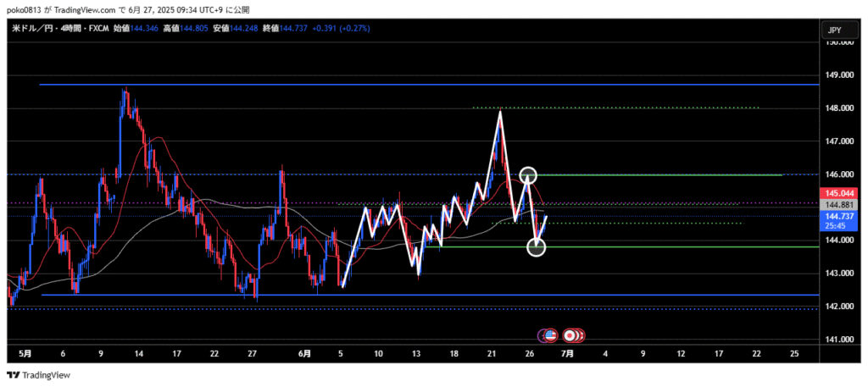Click the price peak of the white zigzag line
The height and width of the screenshot is (387, 868).
pos(500,112)
